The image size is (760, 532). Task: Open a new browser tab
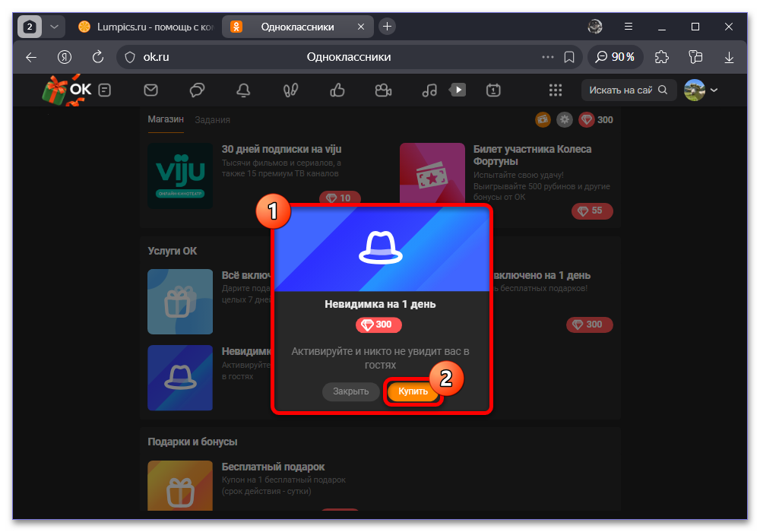click(387, 26)
